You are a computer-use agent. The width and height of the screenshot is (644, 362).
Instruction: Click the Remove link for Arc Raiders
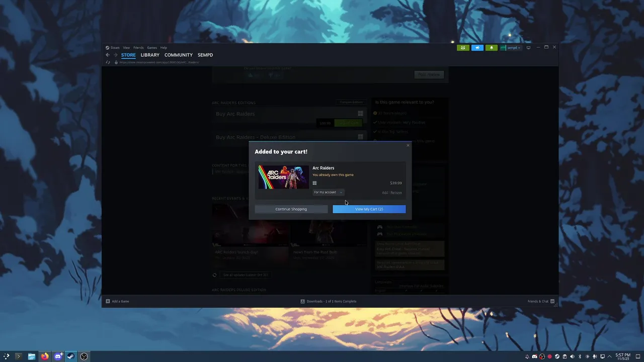[396, 193]
